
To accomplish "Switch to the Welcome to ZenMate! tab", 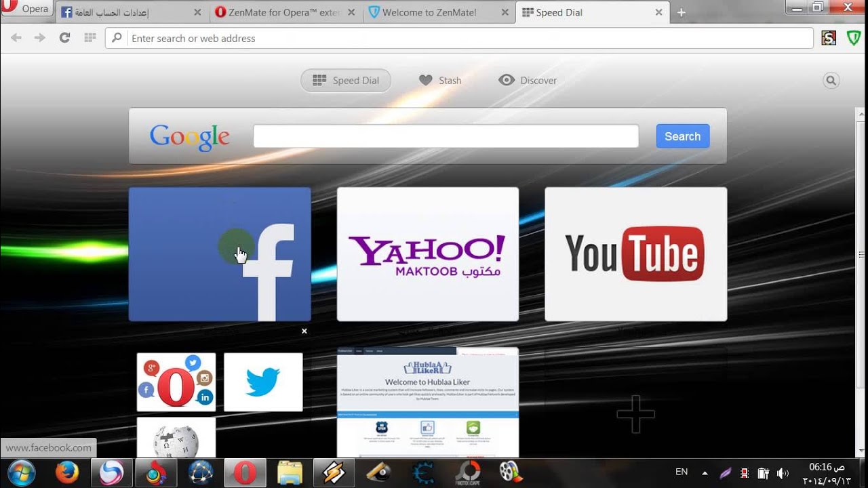I will (x=438, y=12).
